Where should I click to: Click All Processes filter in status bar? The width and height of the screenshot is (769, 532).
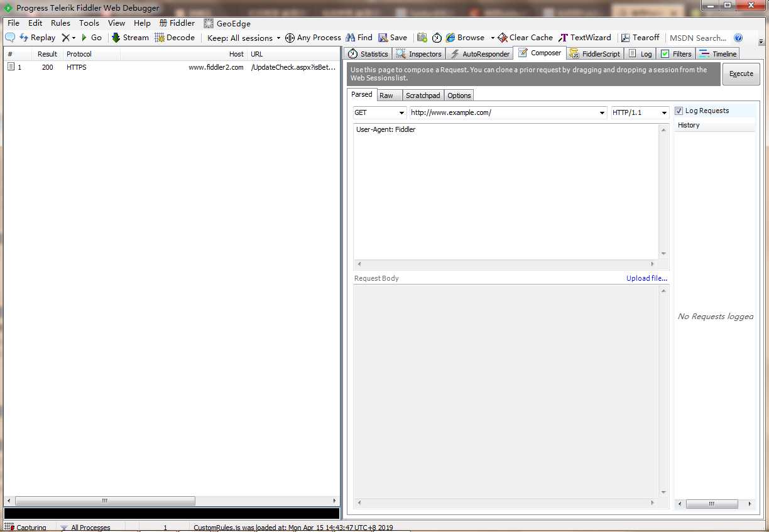click(x=85, y=528)
